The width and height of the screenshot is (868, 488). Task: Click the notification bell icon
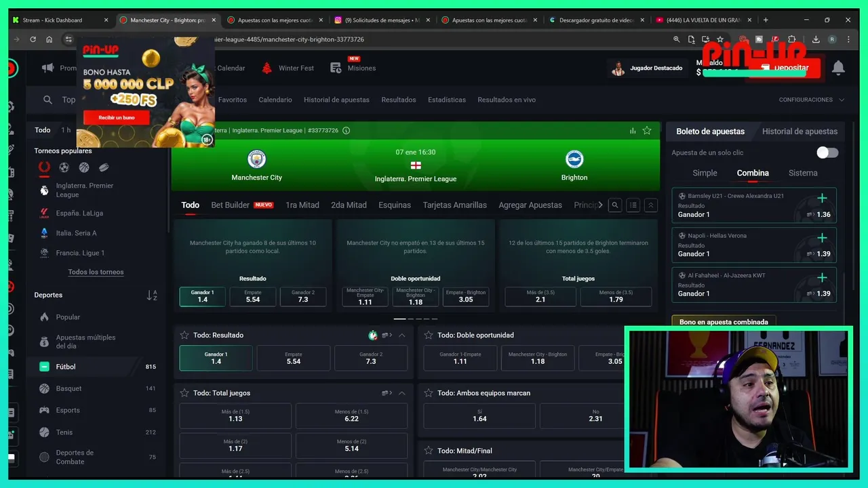tap(838, 68)
